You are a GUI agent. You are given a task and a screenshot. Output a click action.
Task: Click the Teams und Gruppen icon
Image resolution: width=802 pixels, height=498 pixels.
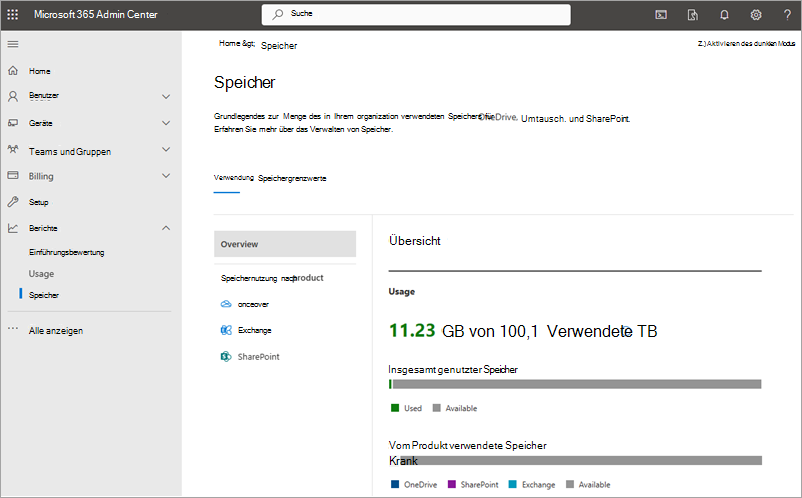[x=13, y=149]
